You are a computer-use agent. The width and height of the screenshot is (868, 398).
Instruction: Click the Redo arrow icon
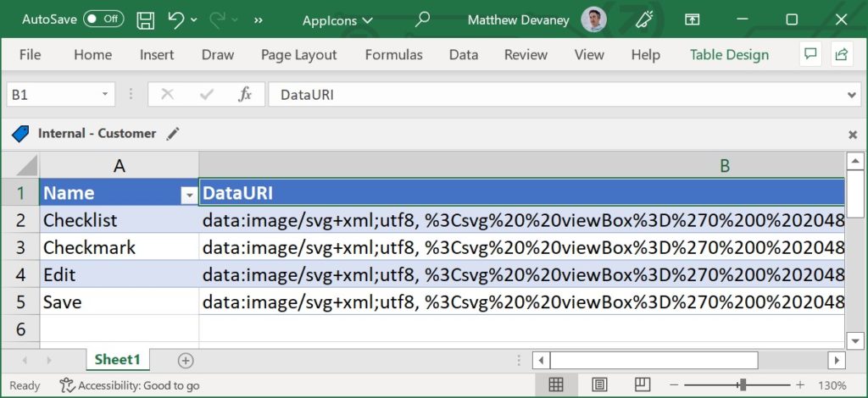pos(218,20)
